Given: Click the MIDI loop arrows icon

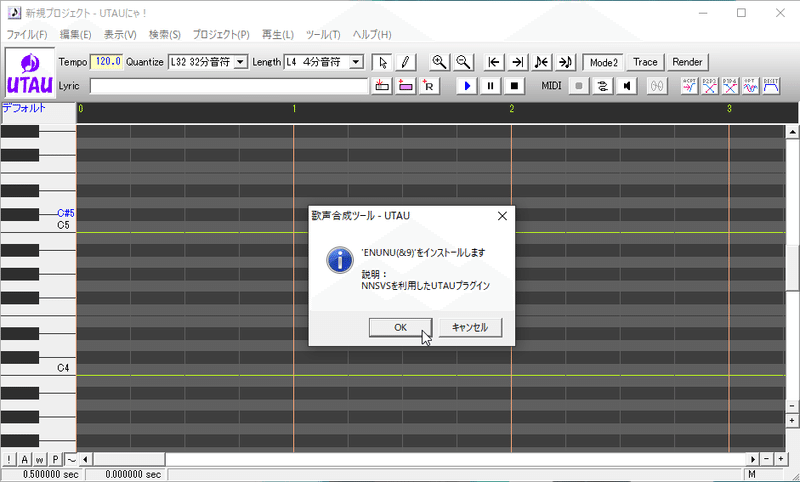Looking at the screenshot, I should point(603,86).
